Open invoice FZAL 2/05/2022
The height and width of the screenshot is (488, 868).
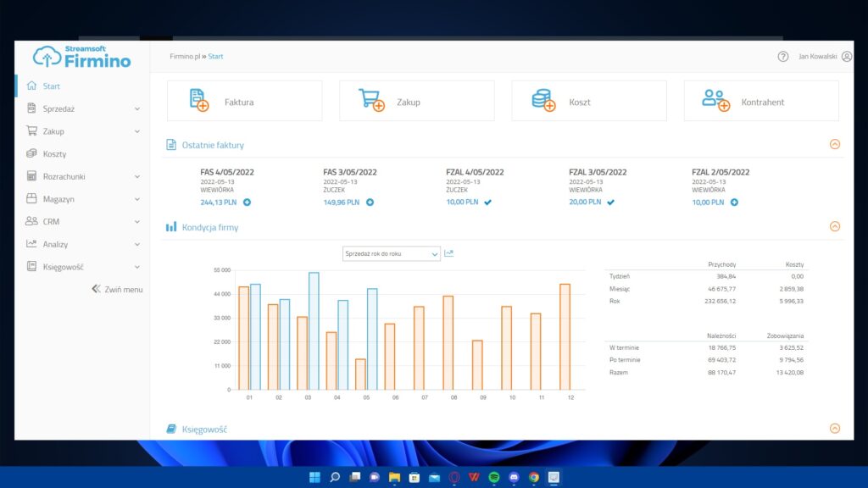pyautogui.click(x=721, y=172)
